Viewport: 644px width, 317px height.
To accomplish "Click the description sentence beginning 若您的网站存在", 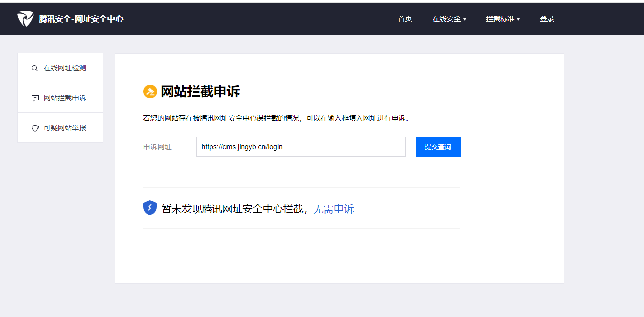I will tap(277, 118).
